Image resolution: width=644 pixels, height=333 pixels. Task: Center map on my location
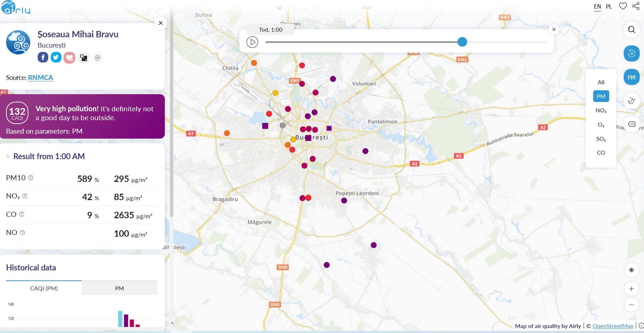[x=631, y=270]
